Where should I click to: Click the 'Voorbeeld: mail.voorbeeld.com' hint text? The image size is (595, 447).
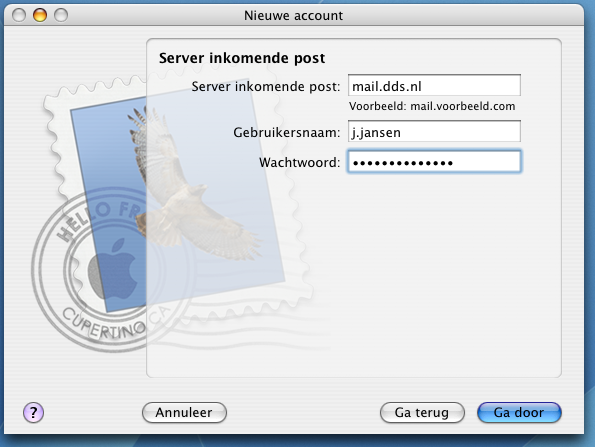tap(432, 106)
